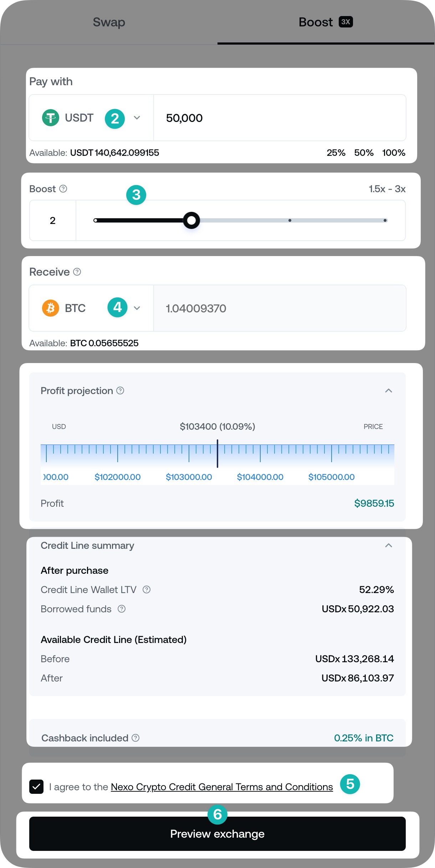This screenshot has width=435, height=868.
Task: Click the Borrowed funds info icon
Action: pos(122,609)
